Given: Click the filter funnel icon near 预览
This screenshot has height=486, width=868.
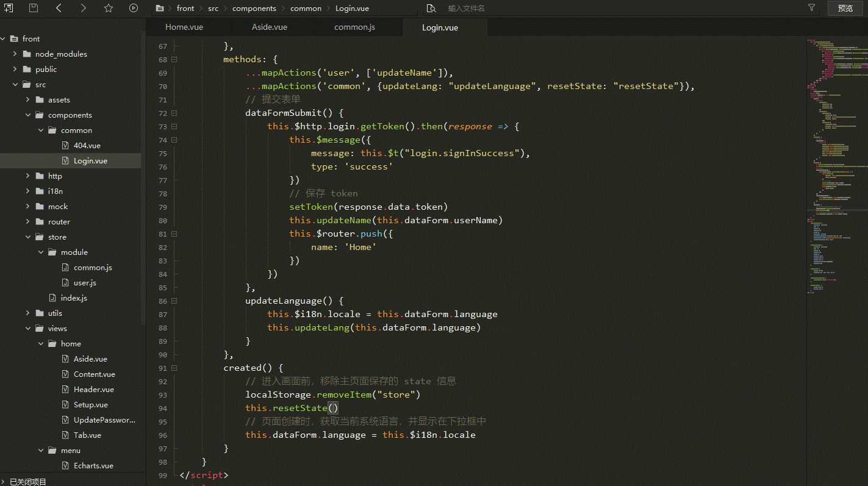Looking at the screenshot, I should [x=811, y=8].
